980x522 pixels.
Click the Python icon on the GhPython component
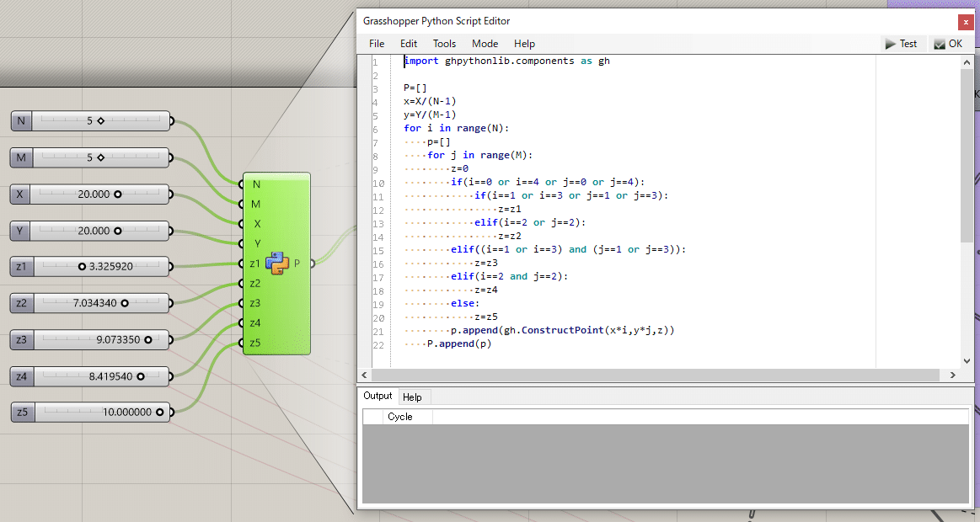(x=277, y=264)
